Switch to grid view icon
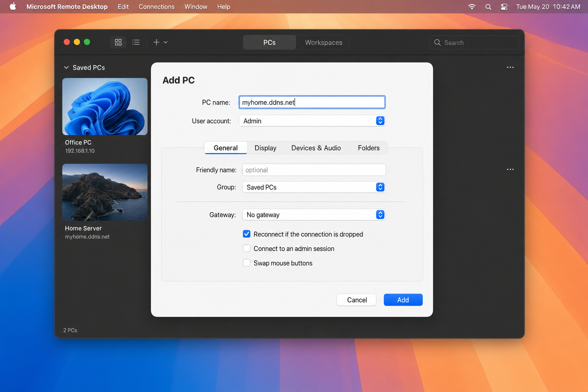Screen dimensions: 588x392 [118, 42]
